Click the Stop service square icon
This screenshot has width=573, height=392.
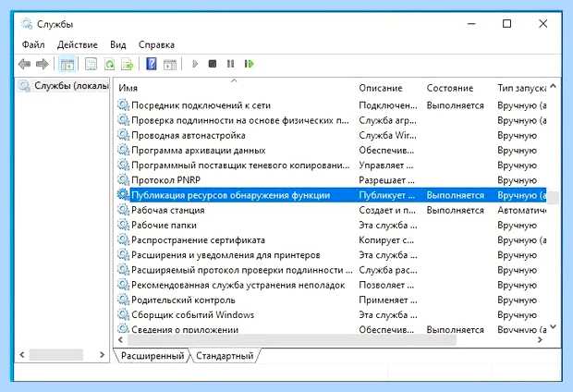[x=213, y=64]
